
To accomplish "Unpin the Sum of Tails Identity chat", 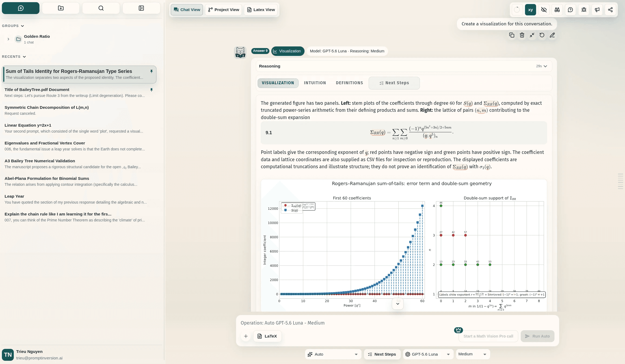I will click(x=151, y=71).
